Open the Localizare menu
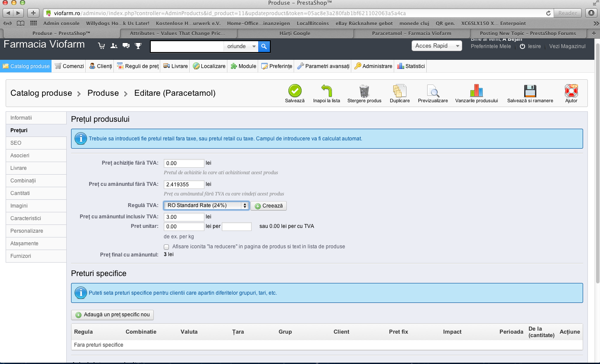 tap(209, 66)
